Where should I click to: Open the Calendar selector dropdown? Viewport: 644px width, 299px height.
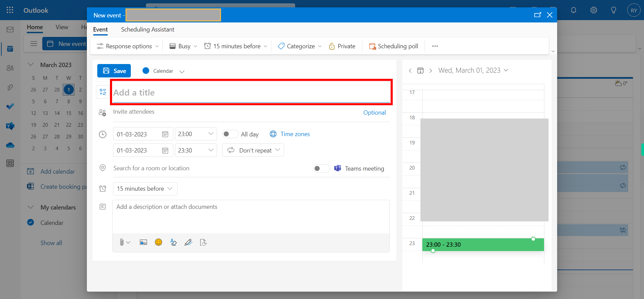pyautogui.click(x=163, y=71)
